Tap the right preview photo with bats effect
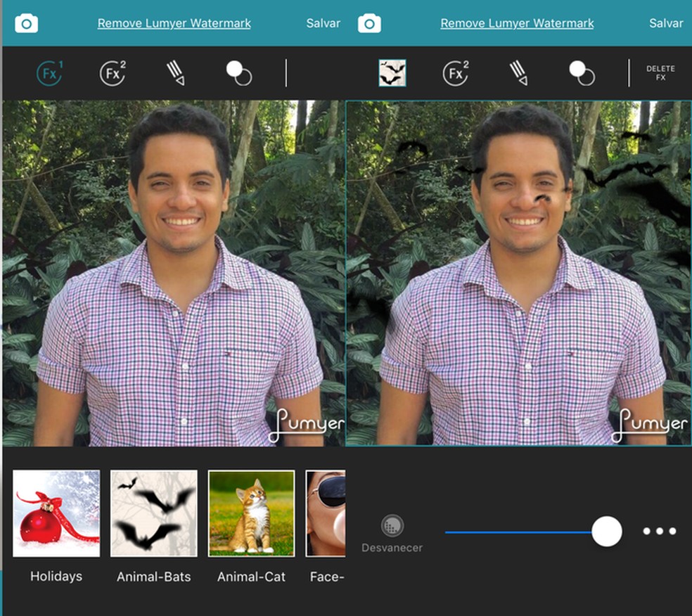The height and width of the screenshot is (616, 692). pyautogui.click(x=518, y=273)
